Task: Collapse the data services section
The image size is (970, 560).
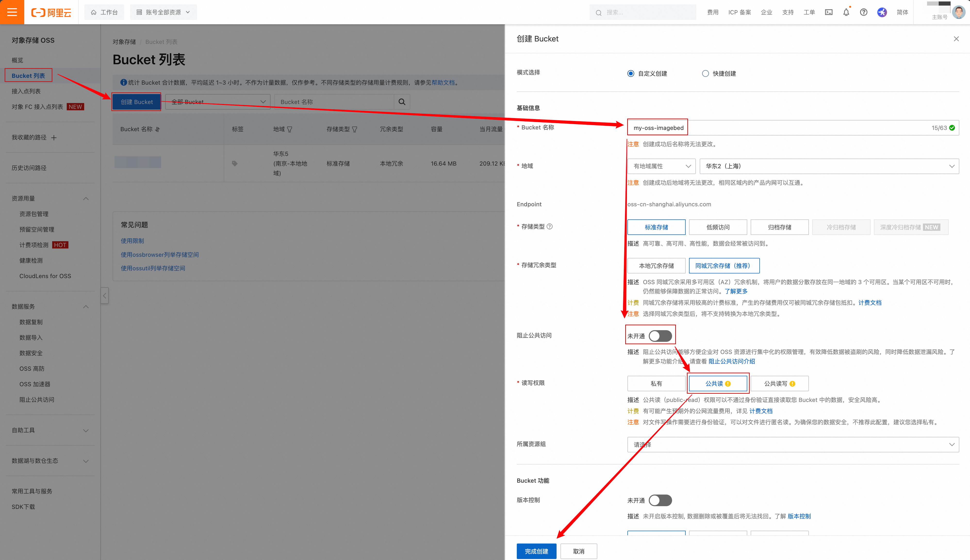Action: (x=86, y=306)
